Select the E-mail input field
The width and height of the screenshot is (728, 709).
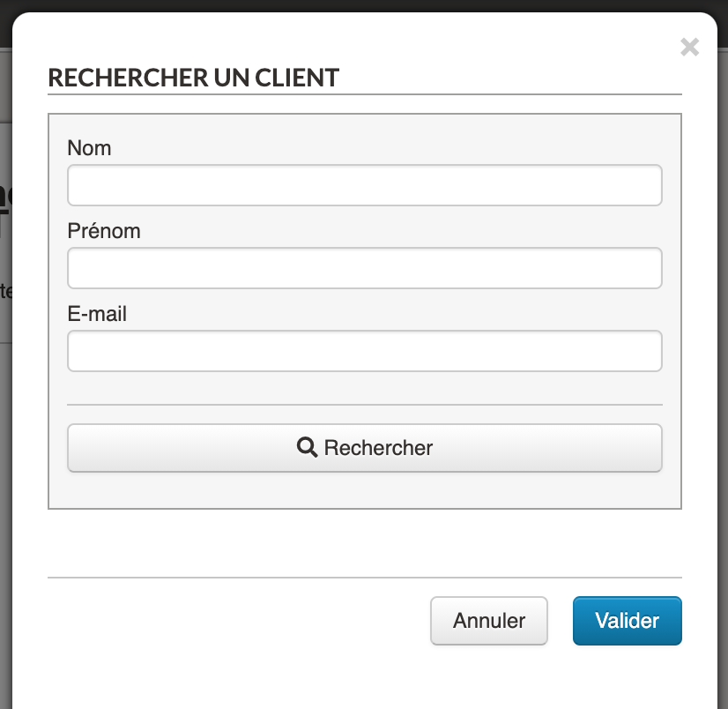pos(364,351)
